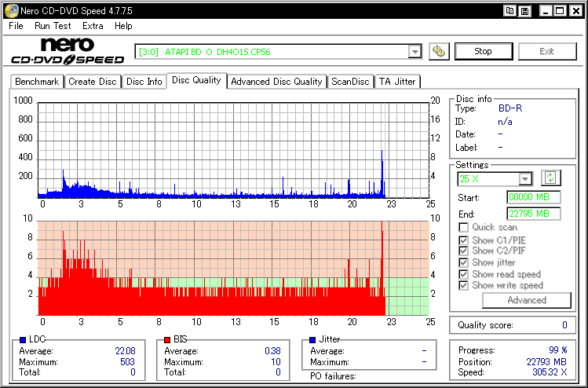Click the Position value 22793 MB
The image size is (588, 388).
pyautogui.click(x=546, y=362)
